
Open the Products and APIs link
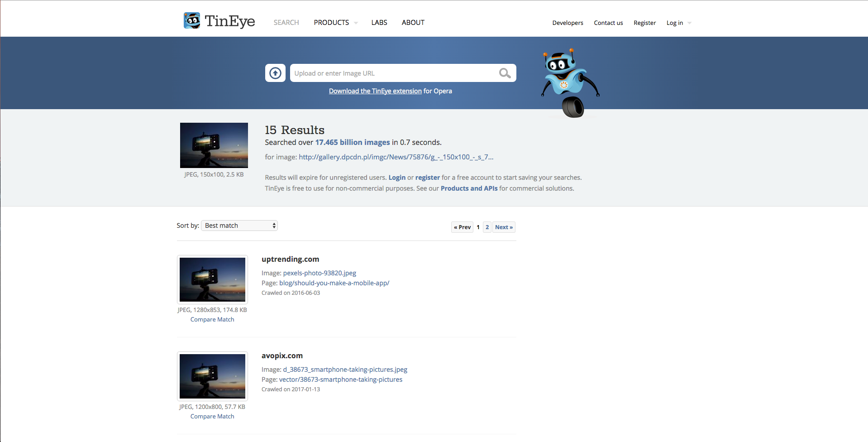tap(469, 188)
